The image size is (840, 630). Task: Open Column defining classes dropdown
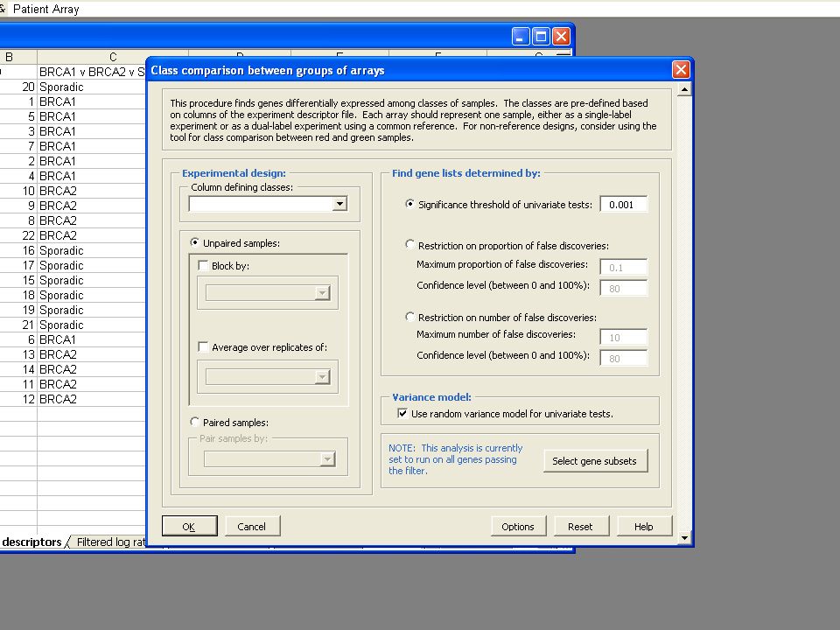339,204
